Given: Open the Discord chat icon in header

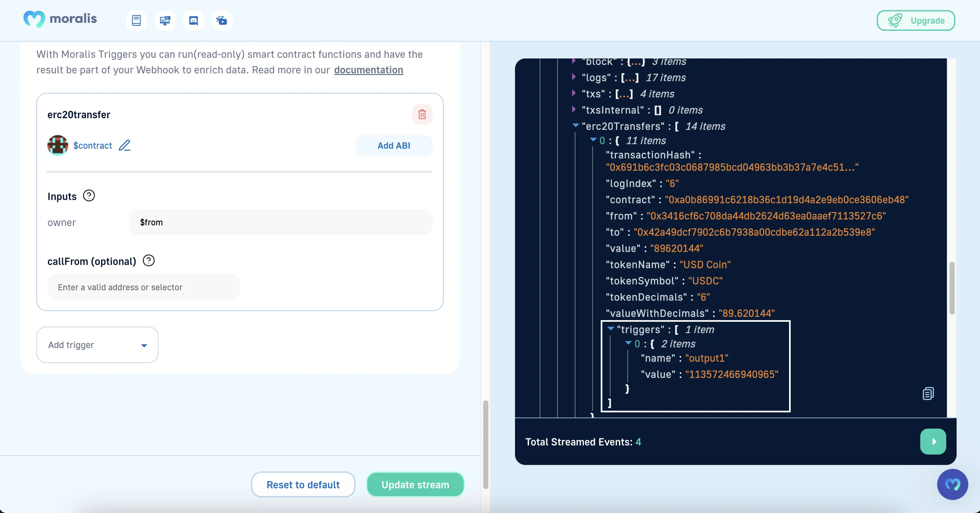Looking at the screenshot, I should pos(193,20).
